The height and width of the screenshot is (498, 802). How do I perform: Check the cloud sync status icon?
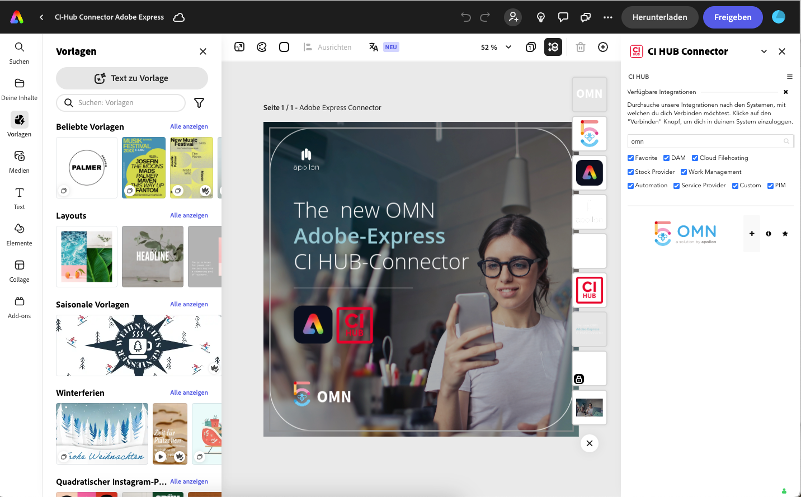pos(179,17)
